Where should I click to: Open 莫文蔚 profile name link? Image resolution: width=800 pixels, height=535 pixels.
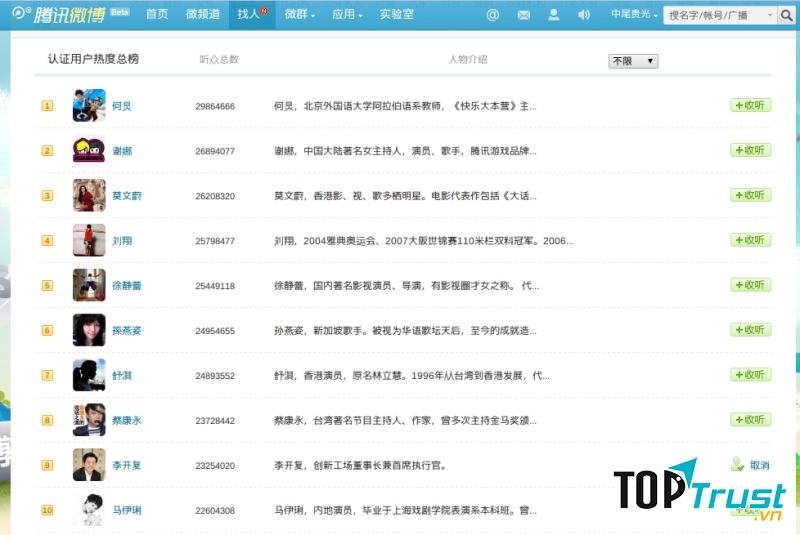[127, 196]
